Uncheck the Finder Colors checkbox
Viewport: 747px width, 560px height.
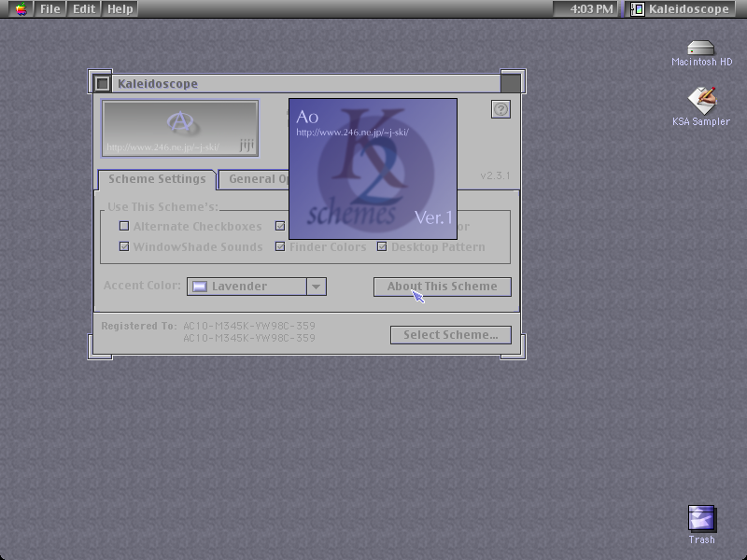(280, 246)
